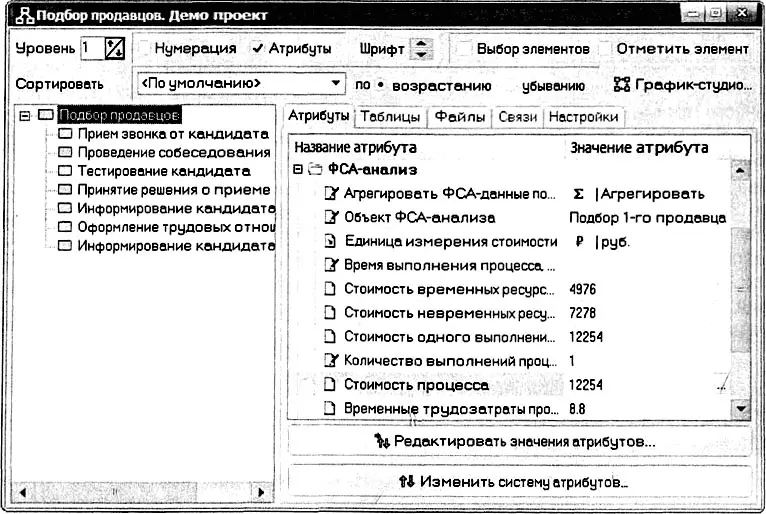Click Редактировать значения атрибутов button

point(519,442)
